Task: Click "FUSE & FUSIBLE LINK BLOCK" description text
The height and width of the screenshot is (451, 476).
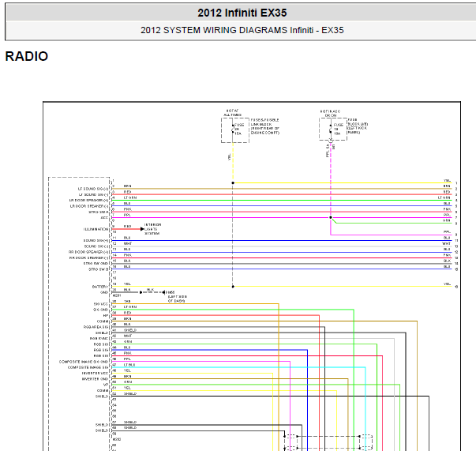Action: pos(264,126)
